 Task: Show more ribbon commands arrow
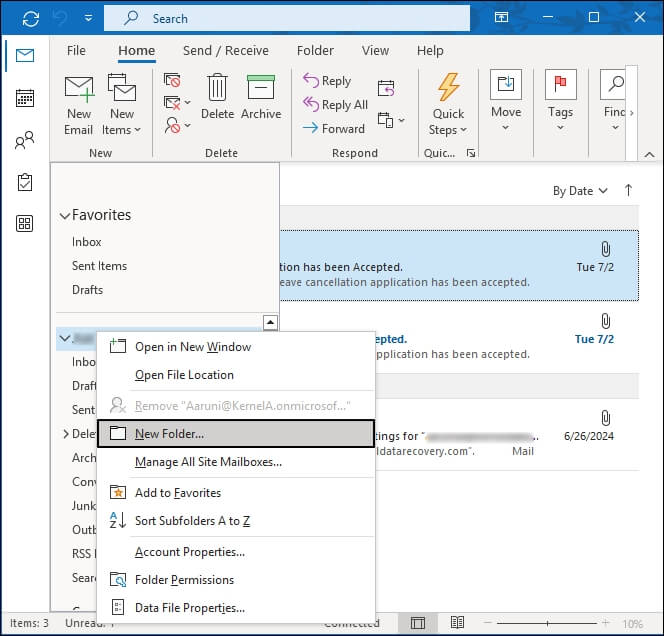point(631,113)
